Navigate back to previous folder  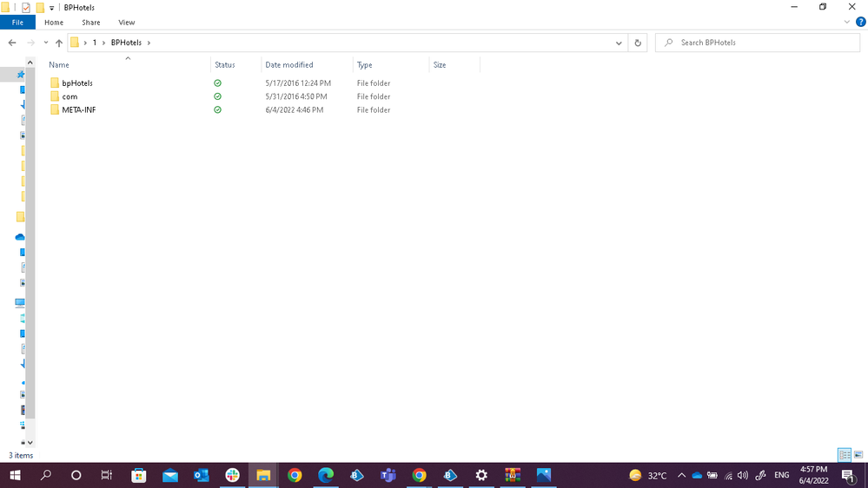coord(12,43)
